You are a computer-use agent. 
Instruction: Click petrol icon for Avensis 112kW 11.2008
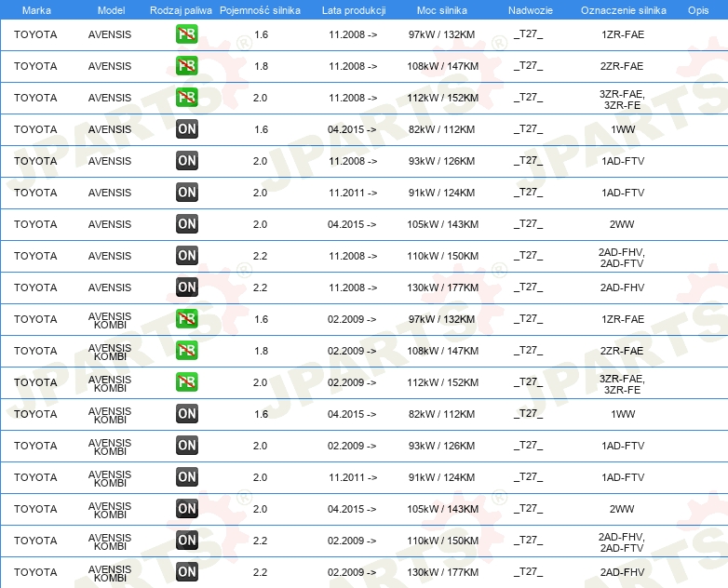[x=186, y=98]
